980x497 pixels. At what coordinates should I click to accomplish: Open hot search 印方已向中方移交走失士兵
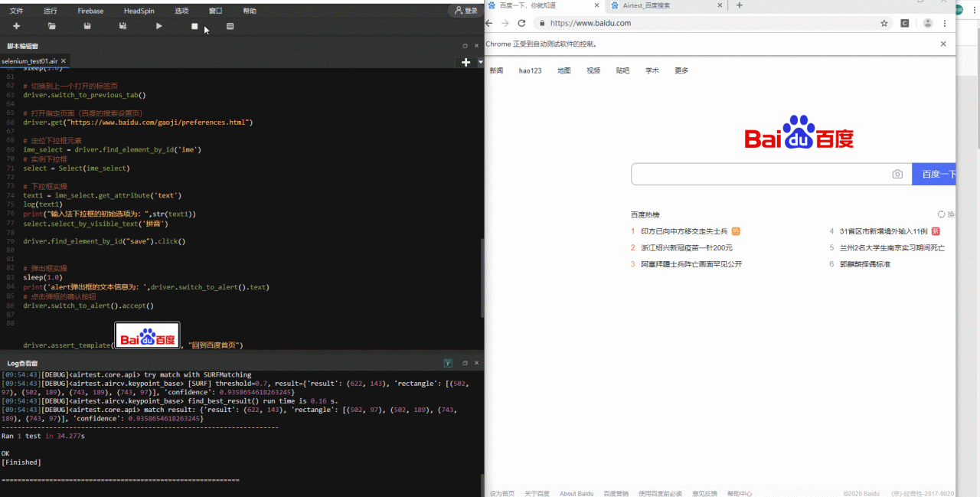pos(684,231)
